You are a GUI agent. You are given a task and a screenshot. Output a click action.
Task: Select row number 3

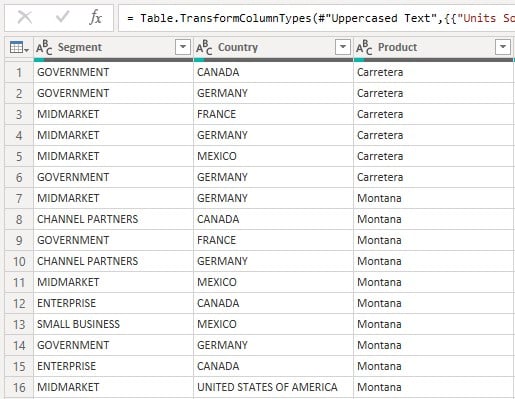19,114
